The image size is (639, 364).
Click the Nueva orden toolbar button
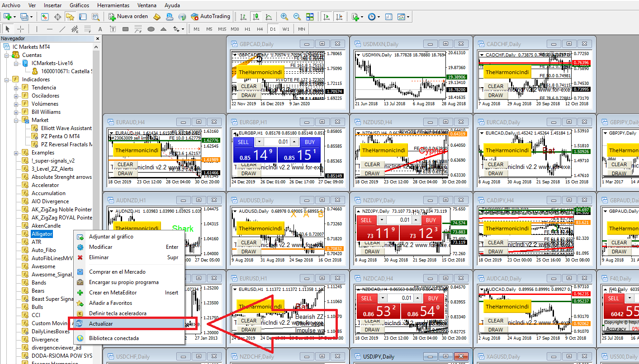pos(128,17)
